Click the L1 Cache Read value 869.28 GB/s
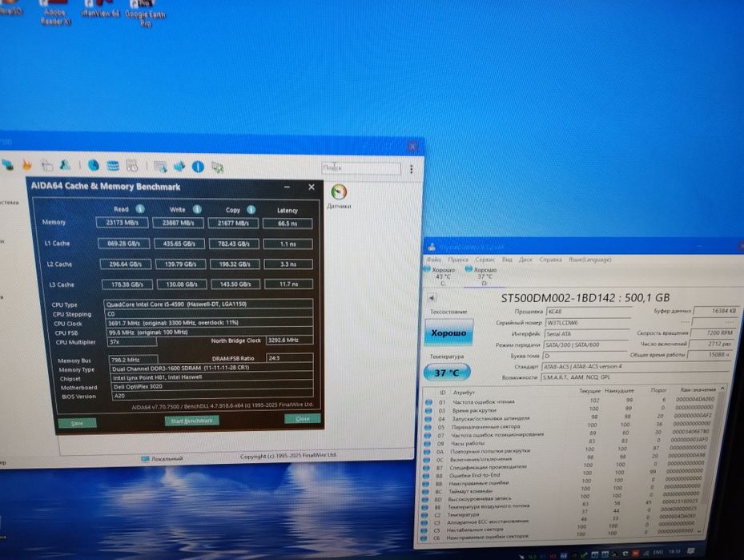Screen dimensions: 744x560 (124, 244)
